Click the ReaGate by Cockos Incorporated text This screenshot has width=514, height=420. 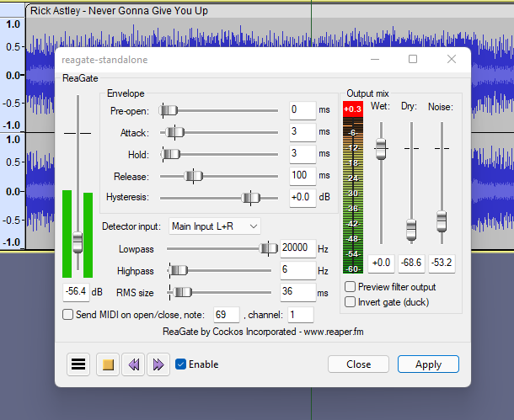click(x=263, y=332)
